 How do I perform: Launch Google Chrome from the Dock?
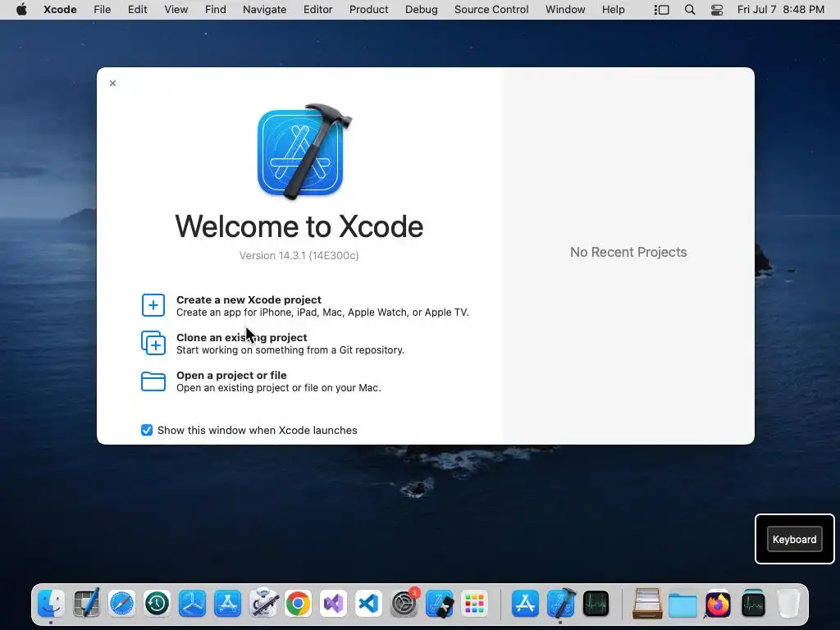299,604
